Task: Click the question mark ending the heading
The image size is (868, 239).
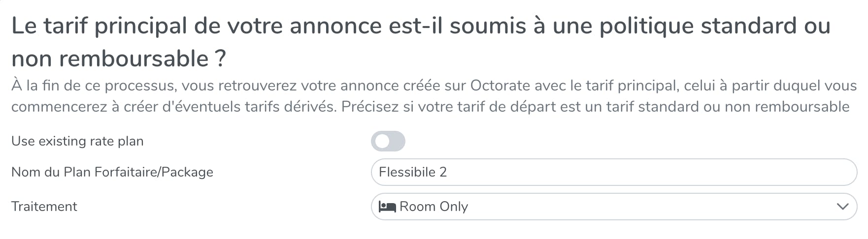Action: (220, 59)
